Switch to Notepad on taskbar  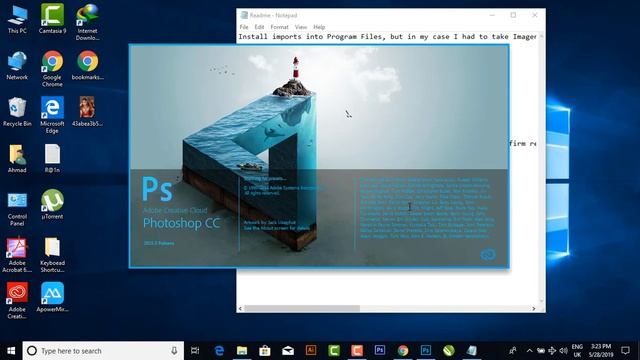point(472,350)
